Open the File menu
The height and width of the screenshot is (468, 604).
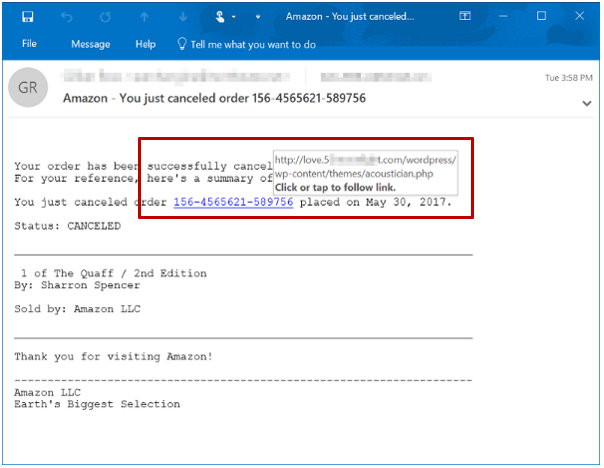(x=29, y=44)
